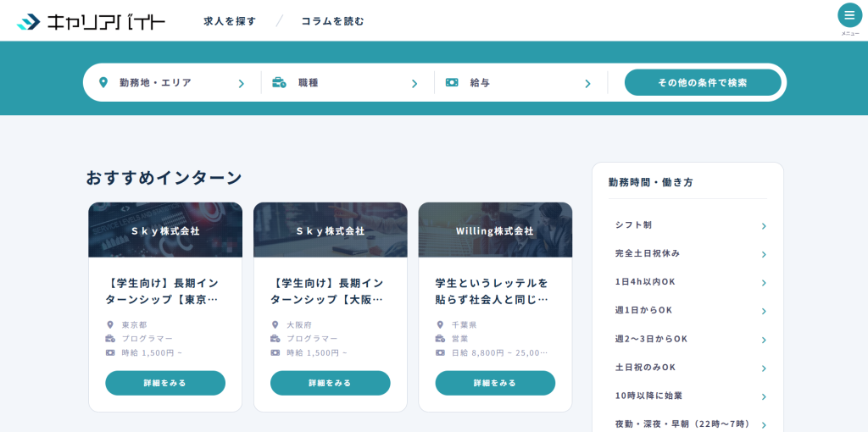Open the 土日祝のみOK chevron
Screen dimensions: 868x432
tap(764, 368)
